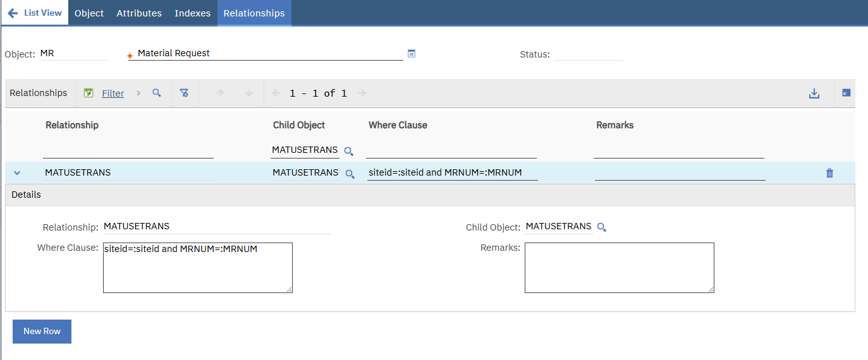Click the download table data icon

[x=814, y=93]
